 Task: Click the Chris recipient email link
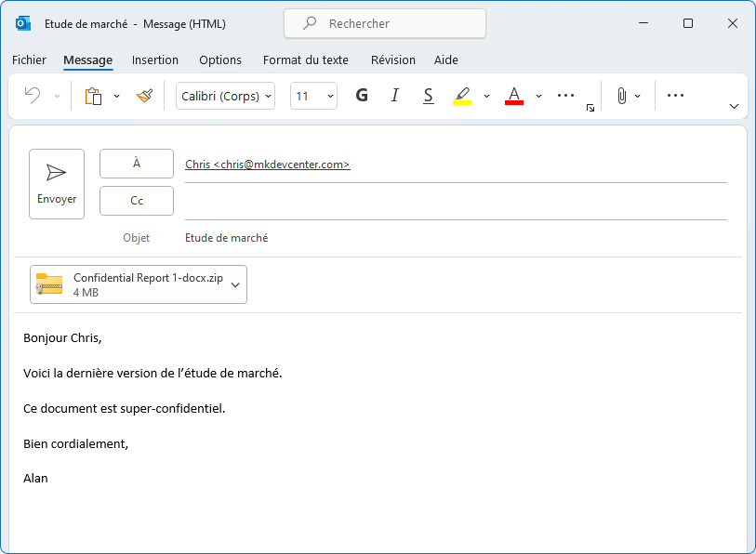coord(267,164)
